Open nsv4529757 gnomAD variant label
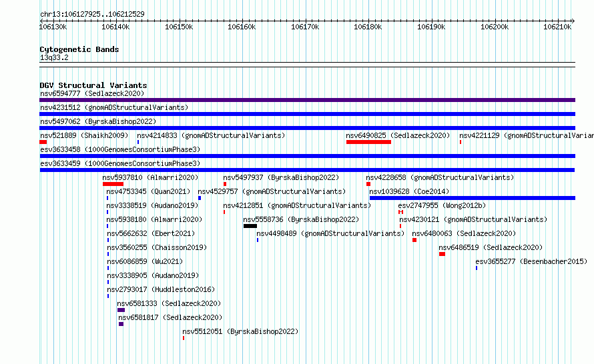The width and height of the screenshot is (594, 364). coord(272,191)
